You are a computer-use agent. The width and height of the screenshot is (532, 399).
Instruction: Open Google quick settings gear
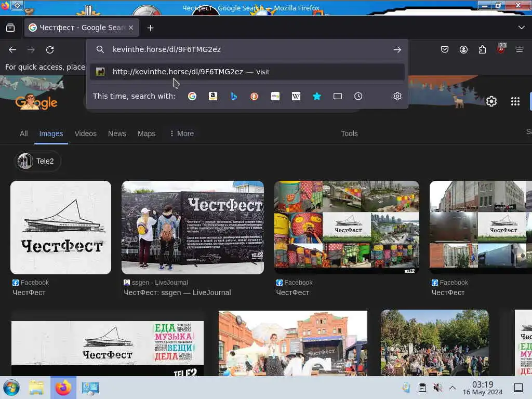pyautogui.click(x=491, y=101)
